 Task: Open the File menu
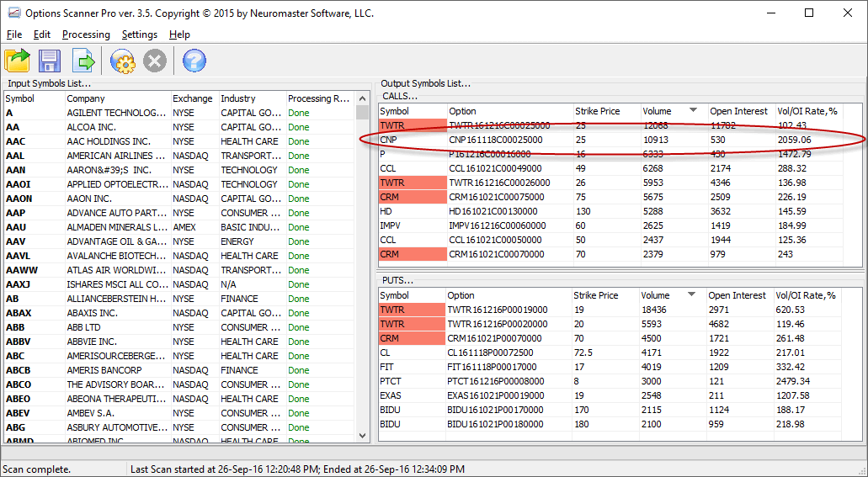13,34
